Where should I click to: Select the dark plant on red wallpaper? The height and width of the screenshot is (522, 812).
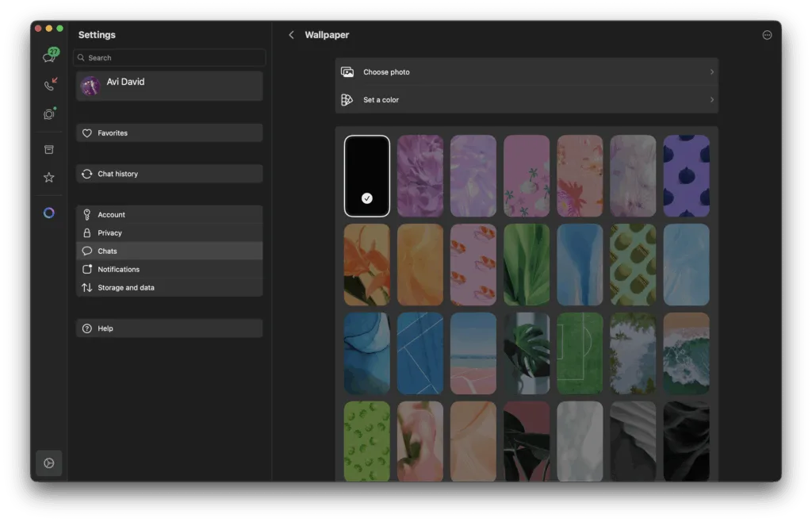pyautogui.click(x=527, y=441)
